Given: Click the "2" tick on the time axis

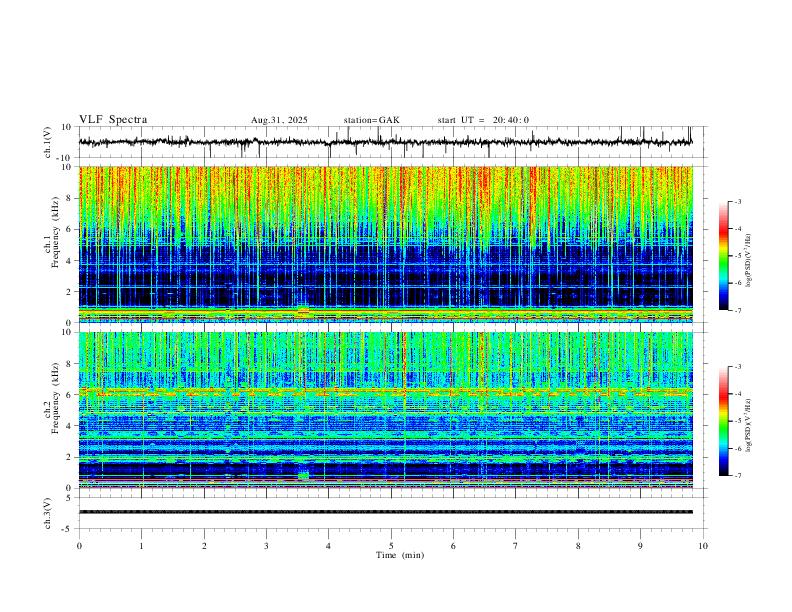Looking at the screenshot, I should pyautogui.click(x=204, y=546).
